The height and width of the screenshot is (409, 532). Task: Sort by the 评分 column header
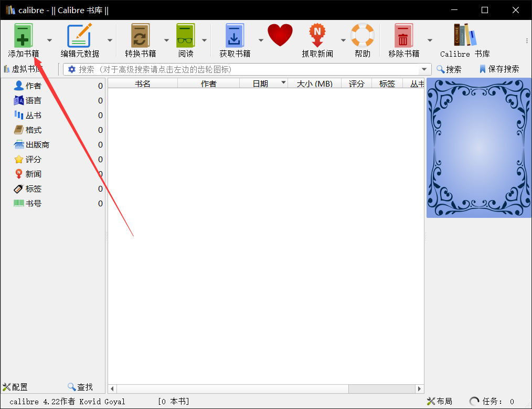356,83
